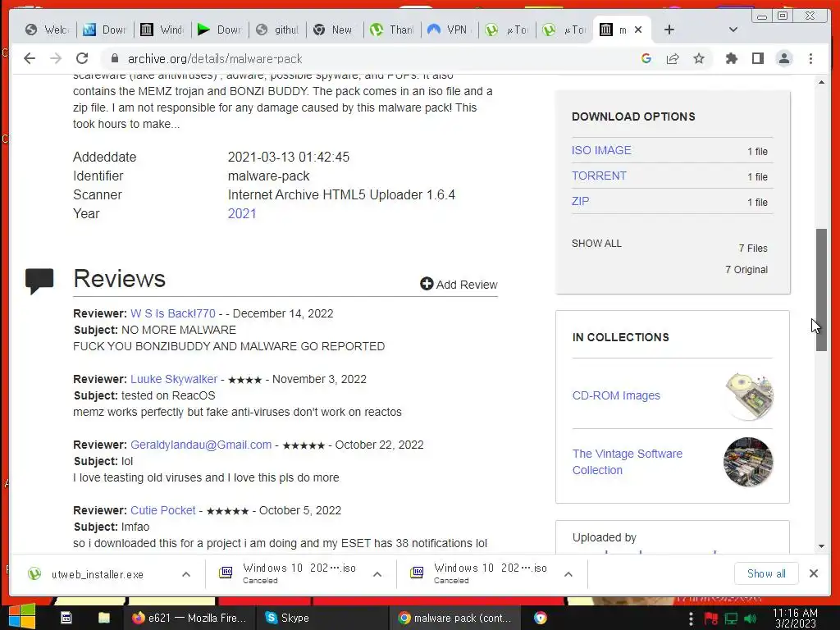This screenshot has width=840, height=630.
Task: Open the Windows Start menu
Action: (21, 617)
